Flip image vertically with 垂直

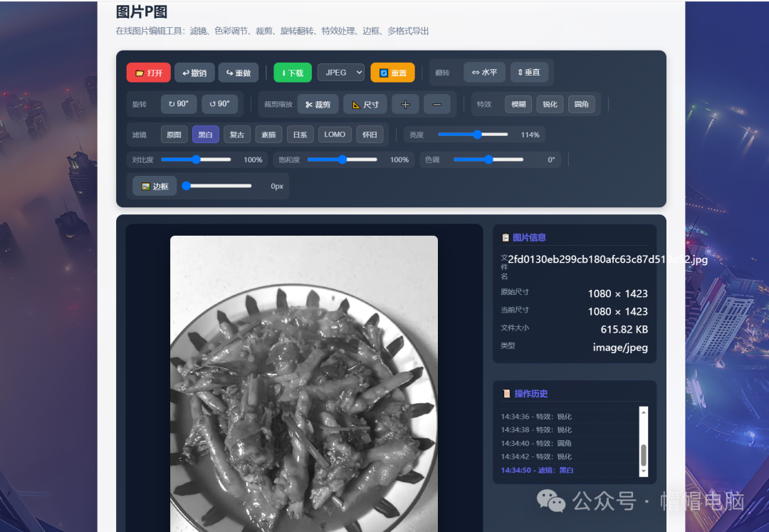tap(528, 73)
